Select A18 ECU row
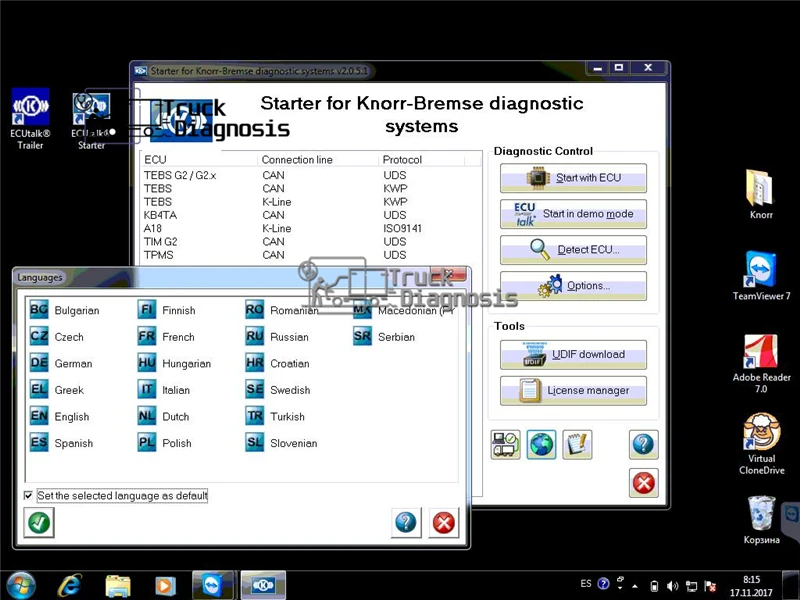Screen dimensions: 800x600 tap(310, 228)
